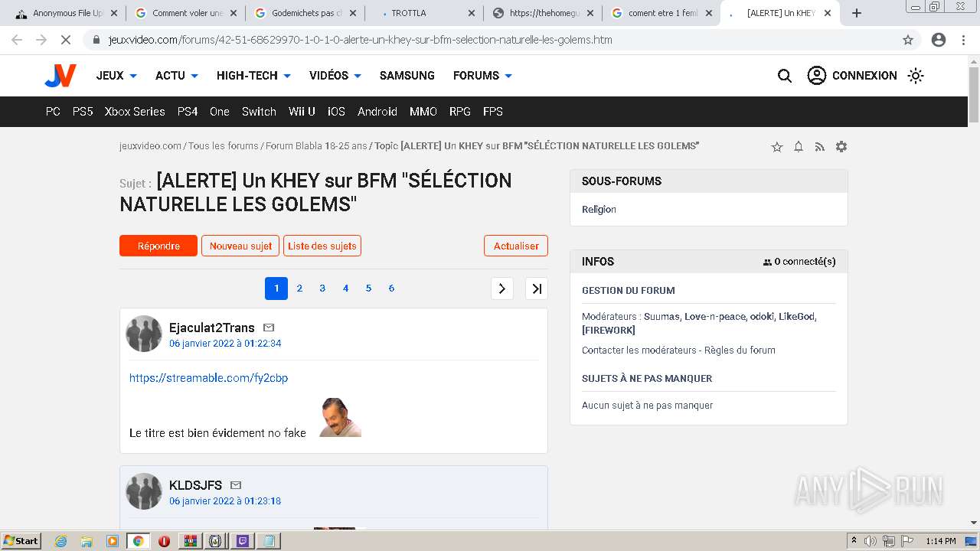
Task: Expand the VIDÉOS menu
Action: (335, 76)
